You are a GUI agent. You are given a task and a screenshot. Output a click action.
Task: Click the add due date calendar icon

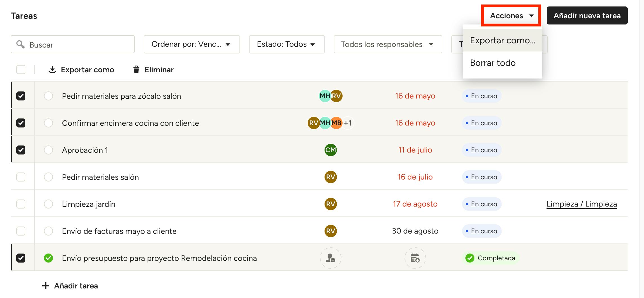(x=415, y=258)
